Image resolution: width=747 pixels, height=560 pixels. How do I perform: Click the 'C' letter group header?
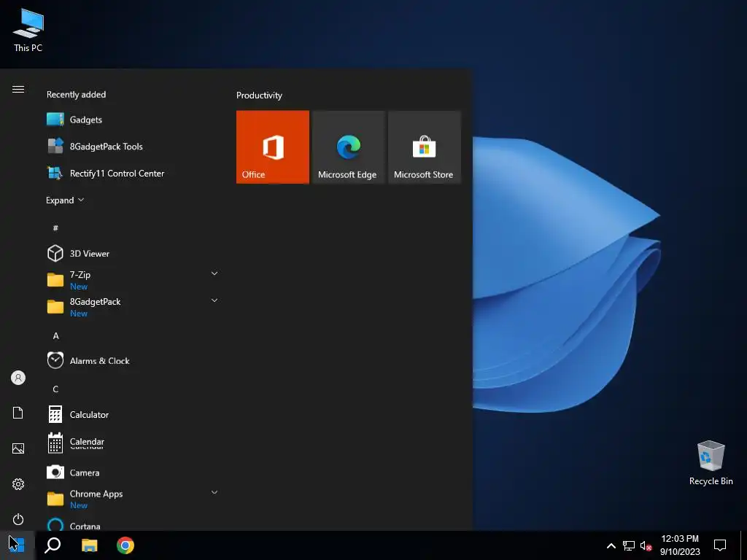point(55,389)
